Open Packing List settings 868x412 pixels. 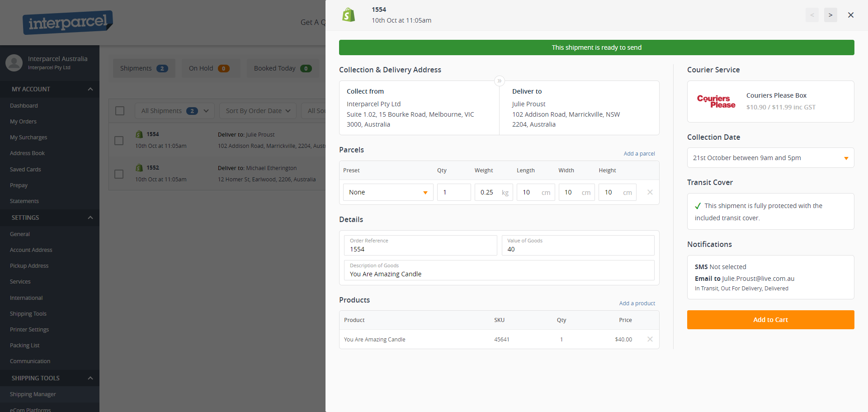(x=25, y=346)
